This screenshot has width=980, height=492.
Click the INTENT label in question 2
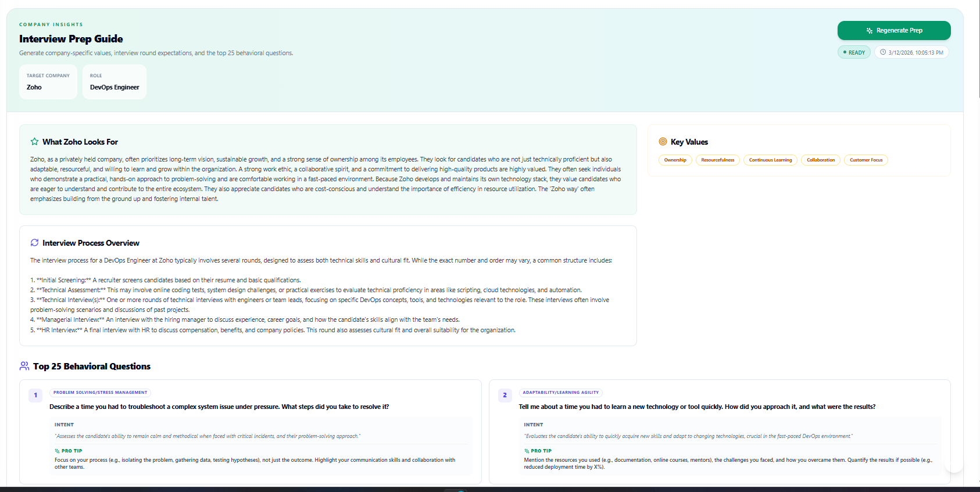click(534, 425)
